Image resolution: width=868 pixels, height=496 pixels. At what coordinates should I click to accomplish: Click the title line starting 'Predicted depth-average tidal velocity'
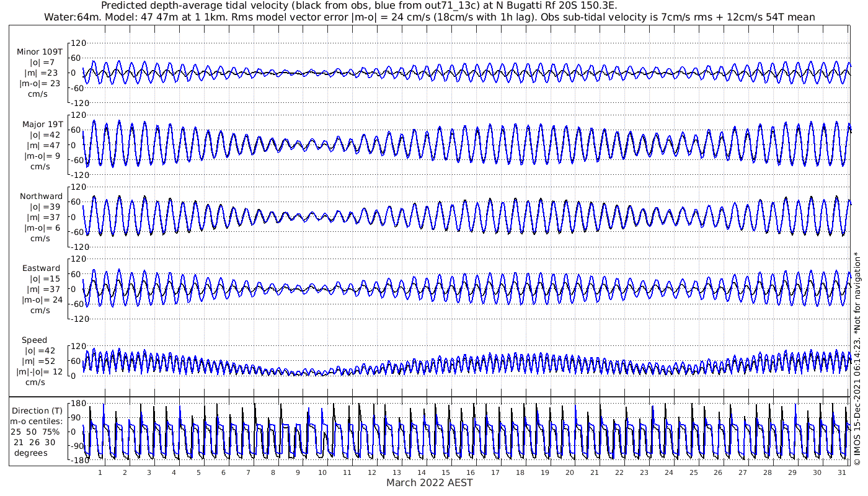(x=360, y=6)
